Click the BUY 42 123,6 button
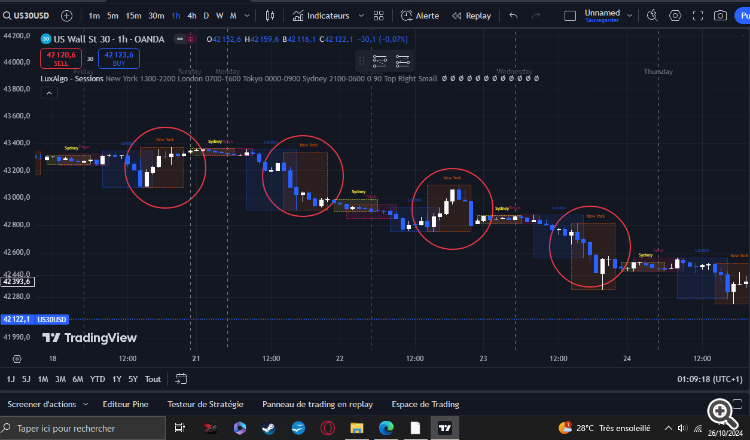Viewport: 750px width, 440px height. pos(119,58)
